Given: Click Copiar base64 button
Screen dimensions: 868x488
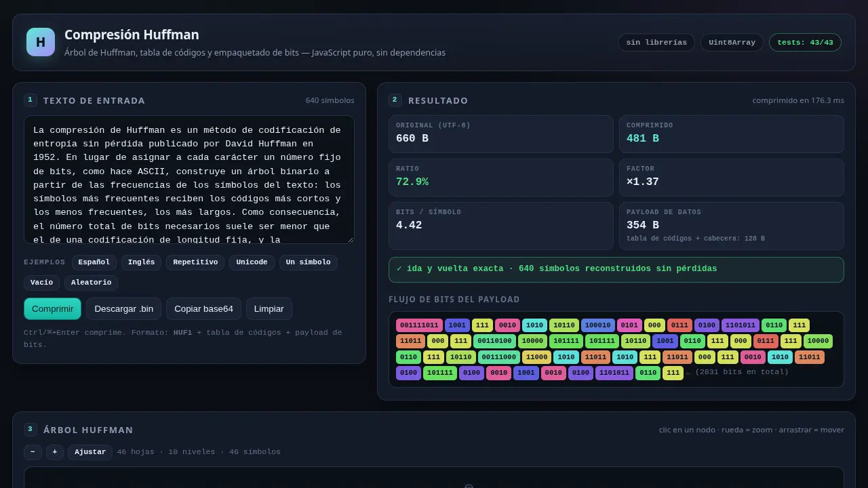Looking at the screenshot, I should click(203, 308).
